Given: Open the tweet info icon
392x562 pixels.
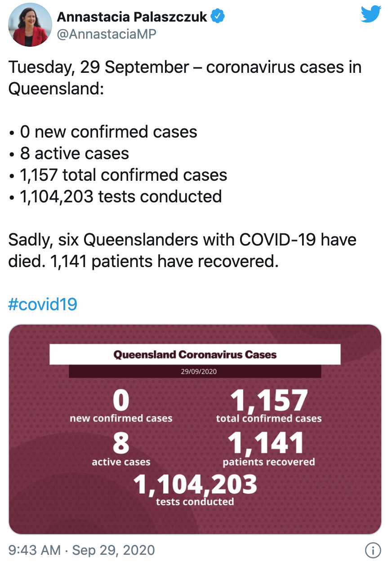Looking at the screenshot, I should (x=373, y=550).
